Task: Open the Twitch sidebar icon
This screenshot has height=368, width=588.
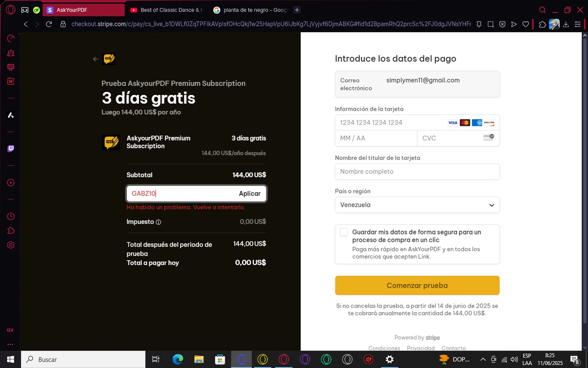Action: pyautogui.click(x=11, y=149)
